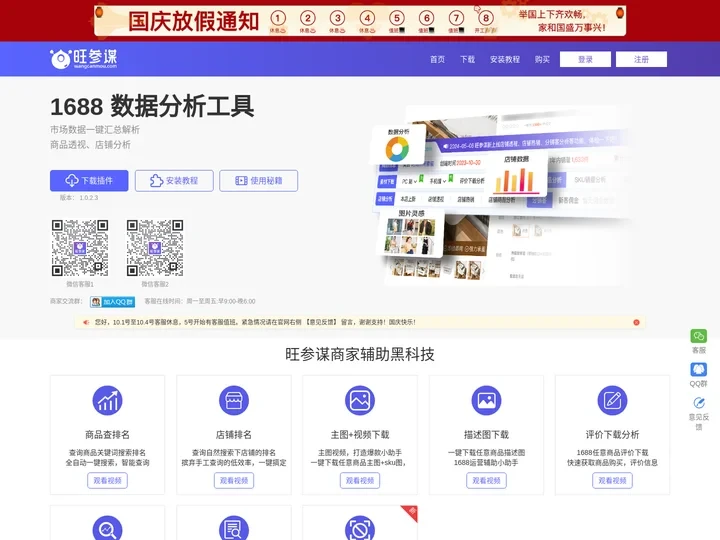Image resolution: width=720 pixels, height=540 pixels.
Task: Click 观看视频 under 主图+视频下载
Action: pyautogui.click(x=360, y=481)
